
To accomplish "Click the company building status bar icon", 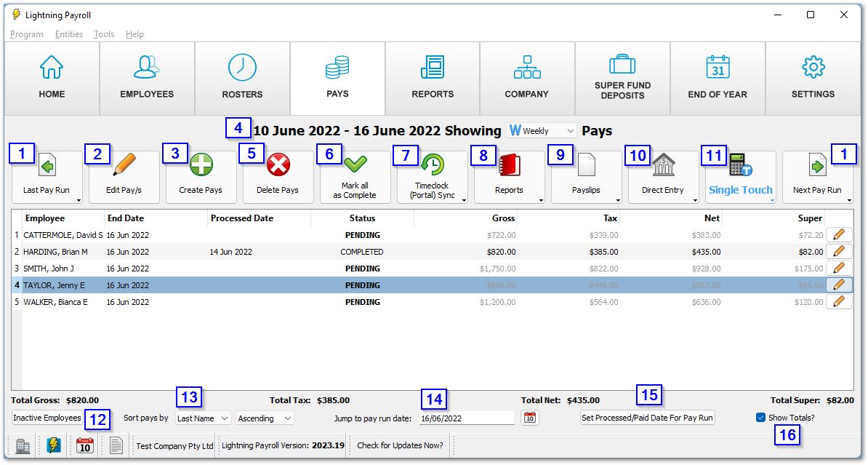I will [23, 445].
